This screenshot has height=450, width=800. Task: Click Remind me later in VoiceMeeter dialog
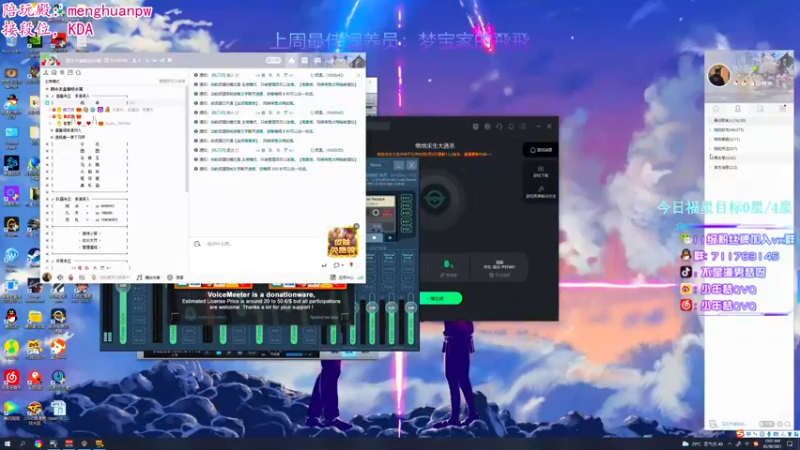point(323,317)
